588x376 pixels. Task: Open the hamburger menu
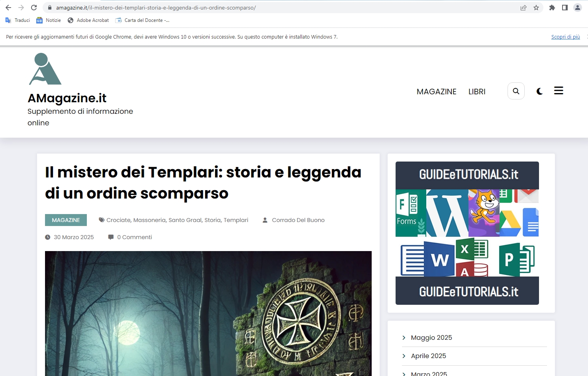point(559,91)
